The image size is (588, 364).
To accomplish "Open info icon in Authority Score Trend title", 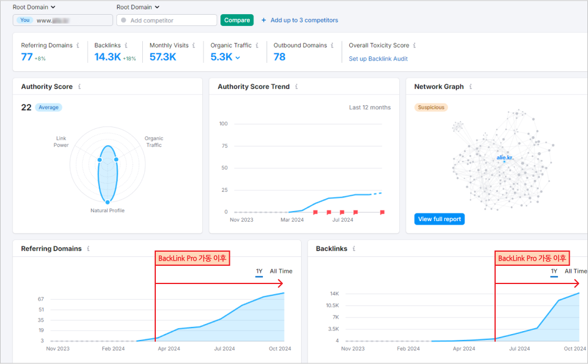I will (x=296, y=86).
